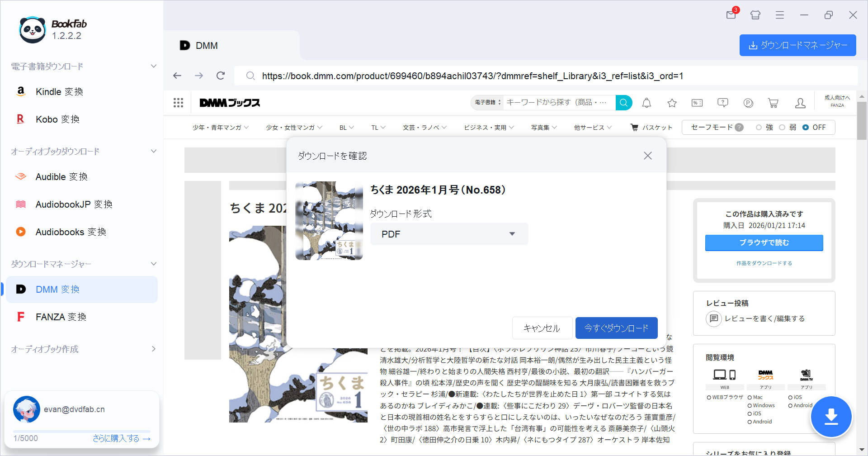Viewport: 868px width, 456px height.
Task: Click the floating download button
Action: click(x=831, y=417)
